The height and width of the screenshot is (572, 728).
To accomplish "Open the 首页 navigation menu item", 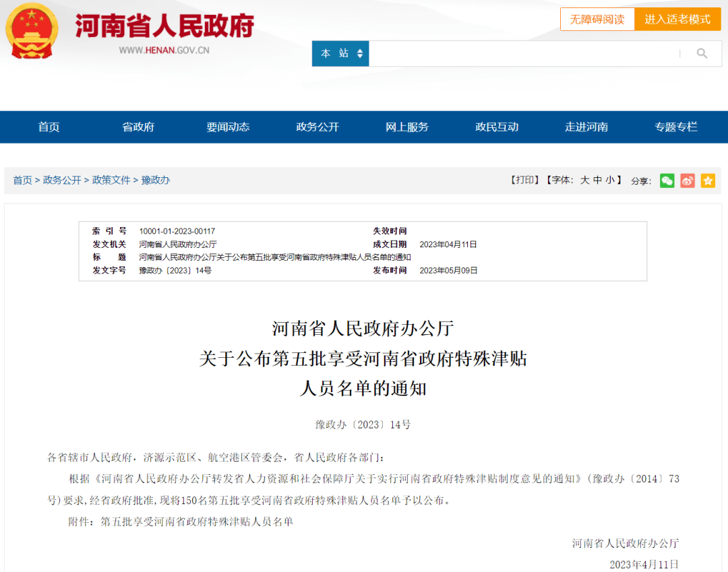I will pos(49,127).
